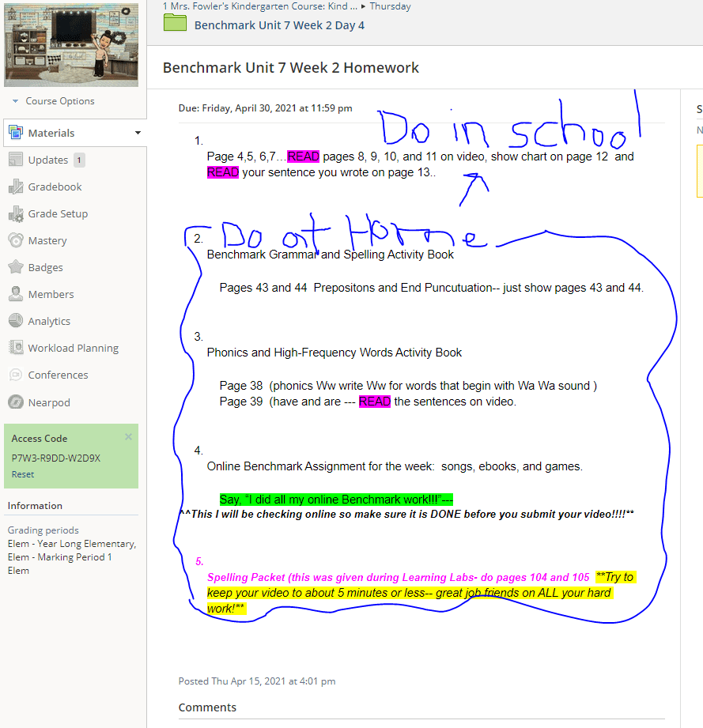Open the Members list
The image size is (703, 728).
(x=51, y=294)
